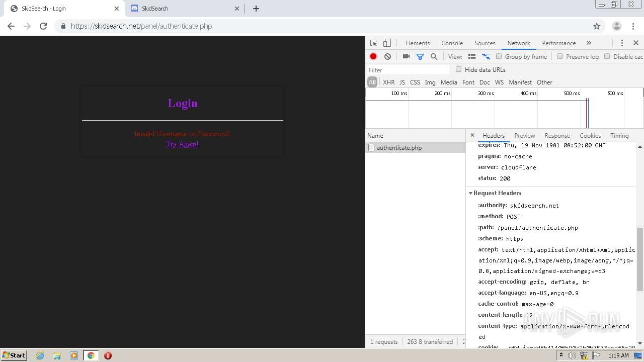This screenshot has height=362, width=644.
Task: Open the DevTools three-dot menu
Action: 622,43
